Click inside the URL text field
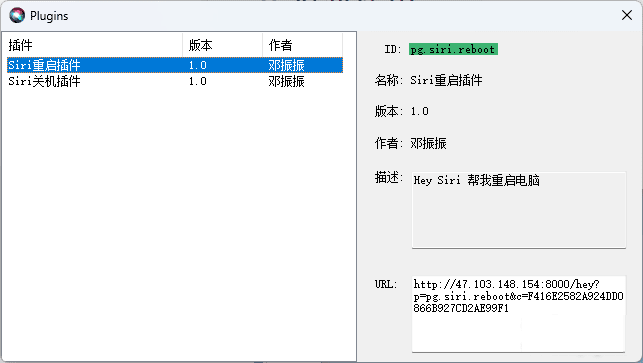 pyautogui.click(x=519, y=314)
